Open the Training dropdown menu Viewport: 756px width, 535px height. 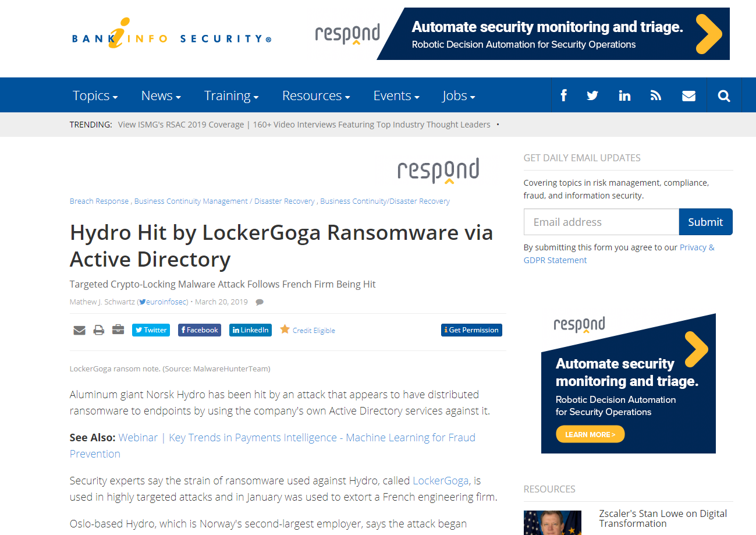(x=231, y=95)
